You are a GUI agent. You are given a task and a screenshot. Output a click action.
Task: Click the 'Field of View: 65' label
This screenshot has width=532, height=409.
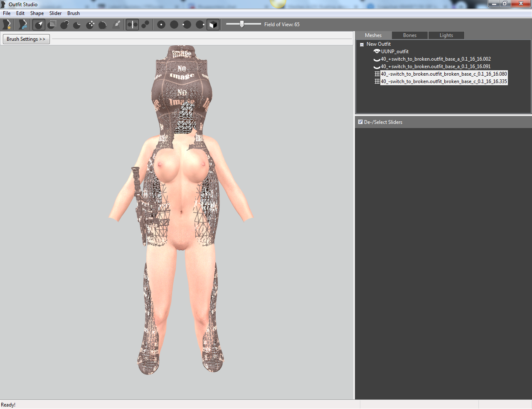[282, 25]
